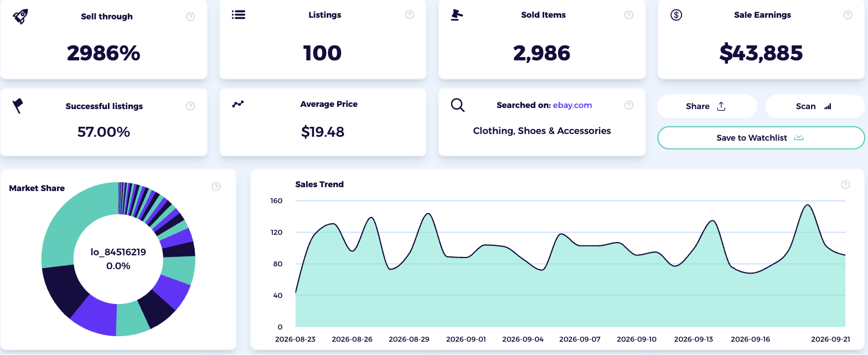Open help tooltip for Searched on card
This screenshot has height=355, width=868.
pos(629,105)
